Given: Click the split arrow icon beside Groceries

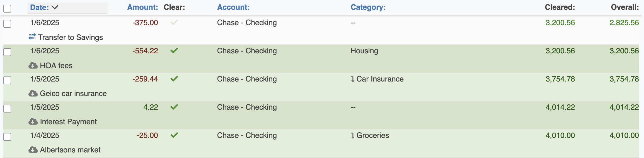Looking at the screenshot, I should click(353, 136).
